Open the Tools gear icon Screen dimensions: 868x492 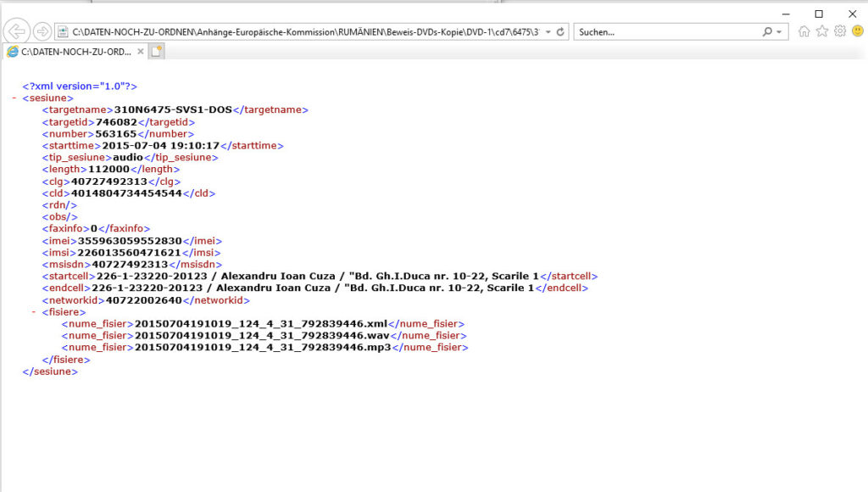click(839, 31)
